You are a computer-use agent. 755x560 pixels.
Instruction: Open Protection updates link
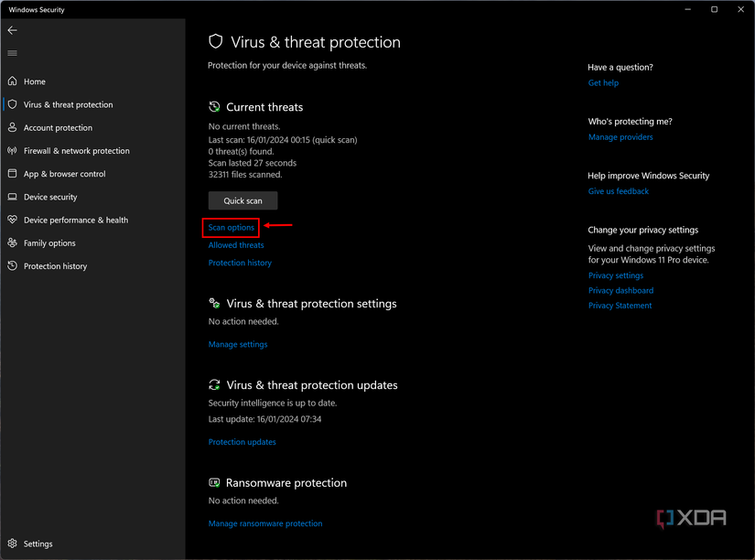click(x=243, y=442)
